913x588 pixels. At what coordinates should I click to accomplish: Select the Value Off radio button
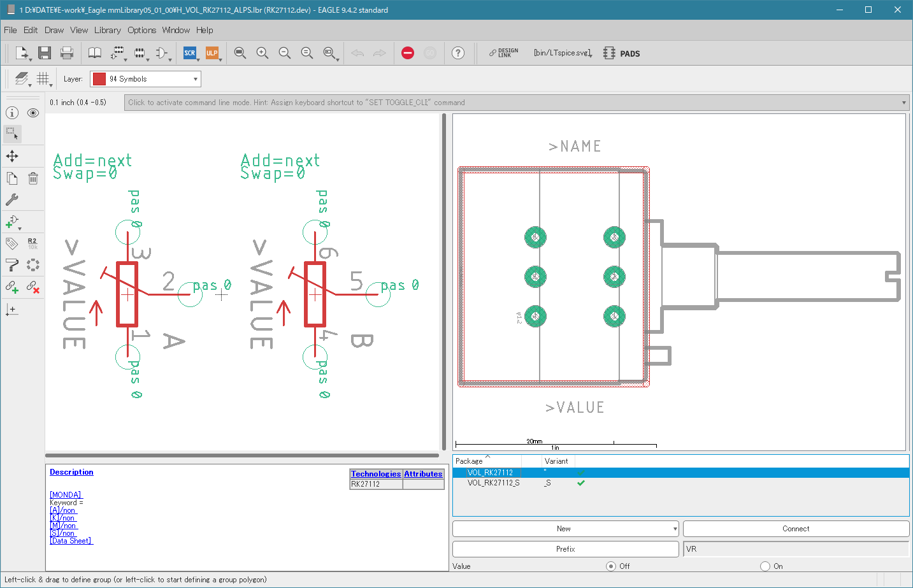(611, 566)
